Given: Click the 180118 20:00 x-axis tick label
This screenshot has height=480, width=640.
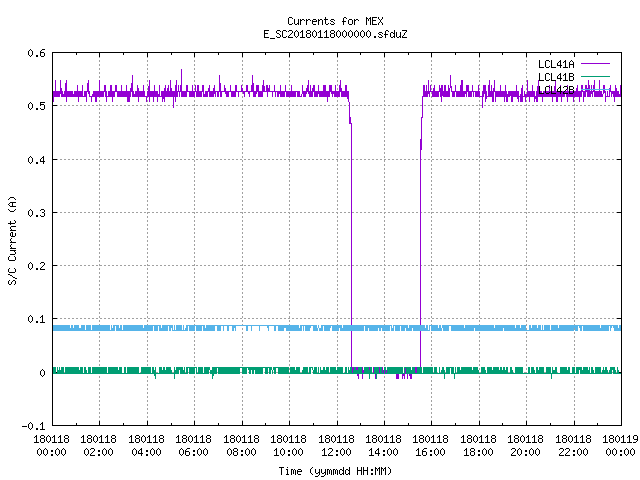Looking at the screenshot, I should [526, 446].
